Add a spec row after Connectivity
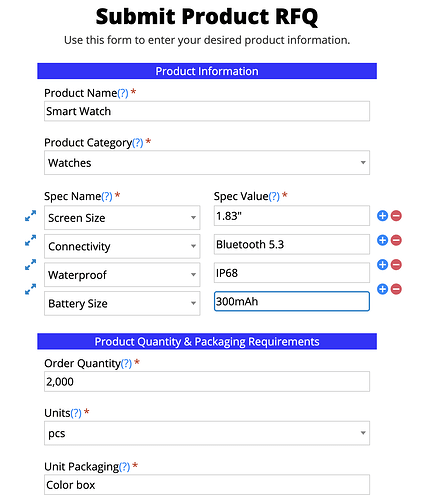This screenshot has height=500, width=423. click(382, 240)
